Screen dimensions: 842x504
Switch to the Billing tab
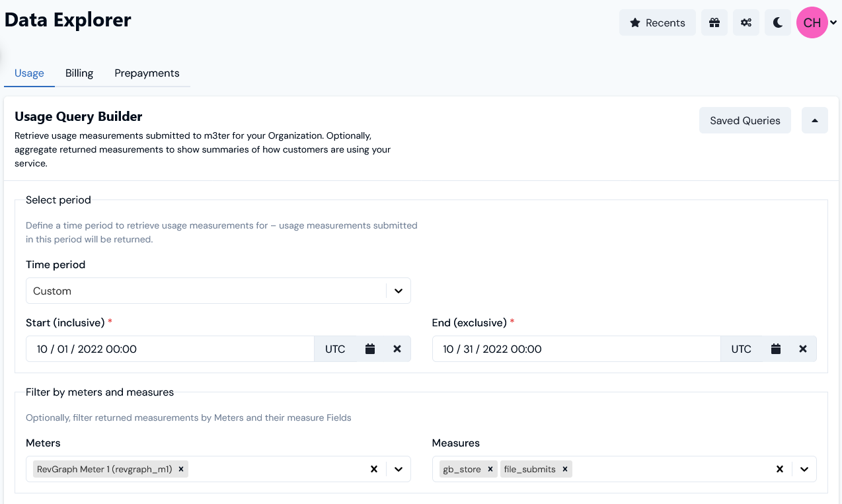[x=79, y=73]
